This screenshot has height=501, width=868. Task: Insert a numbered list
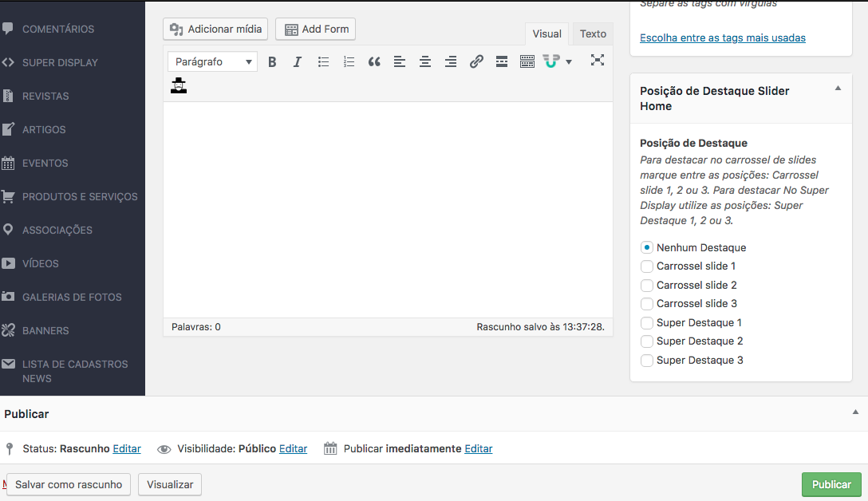tap(349, 61)
